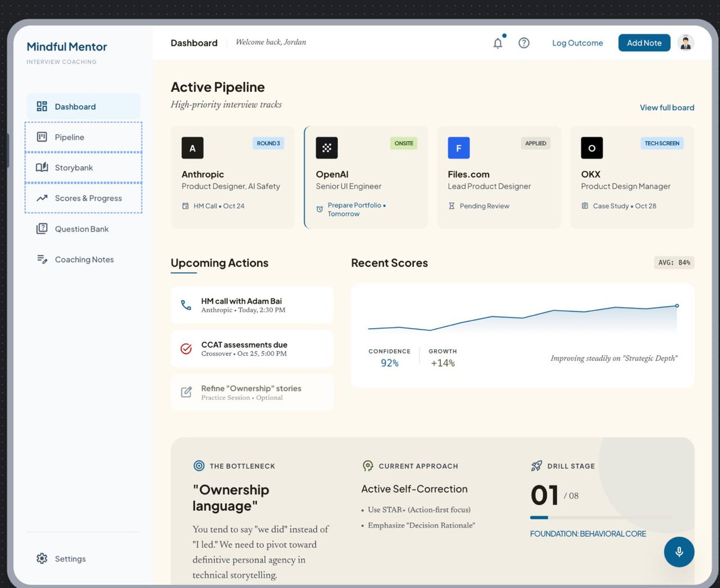Screen dimensions: 720x588
Task: Click the Scores trending-up arrow icon
Action: click(42, 198)
